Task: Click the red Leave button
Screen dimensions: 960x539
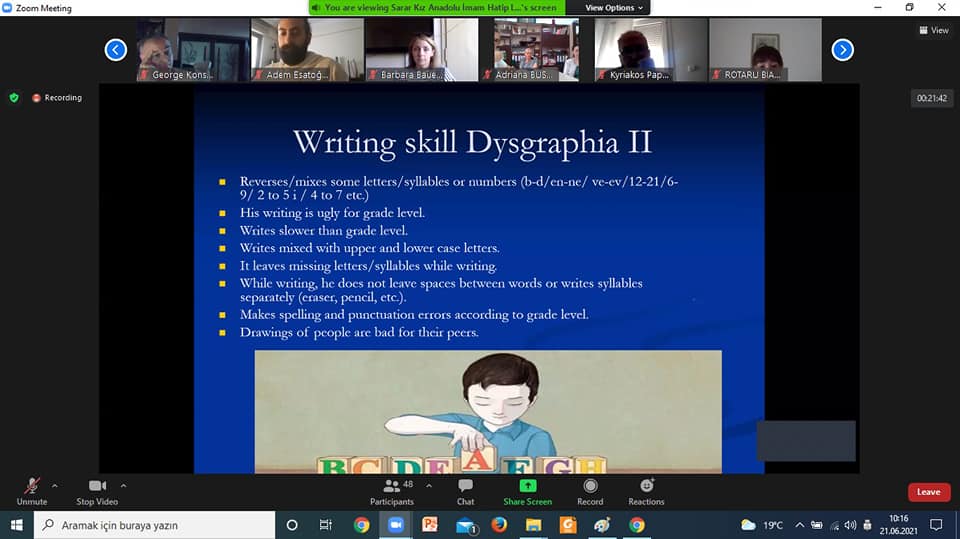Action: (x=928, y=492)
